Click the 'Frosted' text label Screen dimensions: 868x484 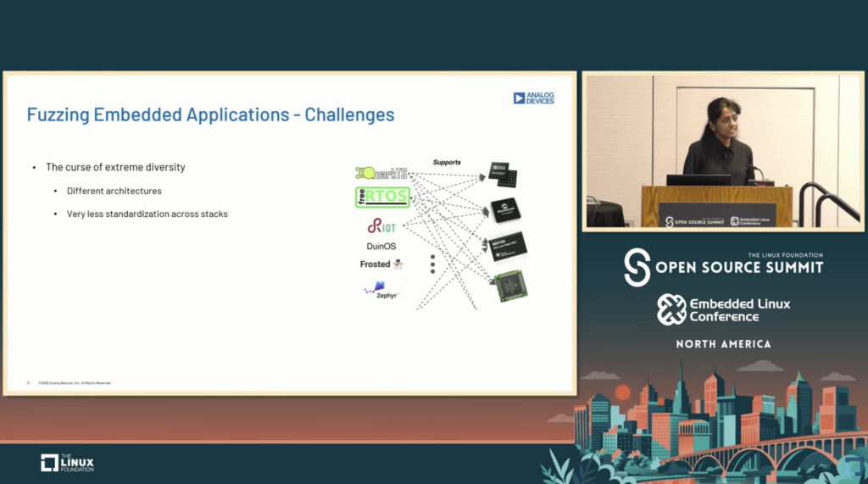point(375,264)
